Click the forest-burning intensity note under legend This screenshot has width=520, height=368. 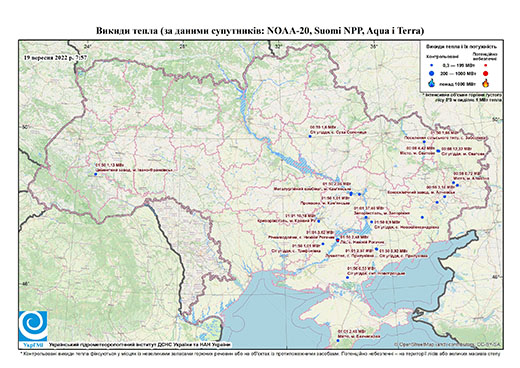tap(462, 97)
